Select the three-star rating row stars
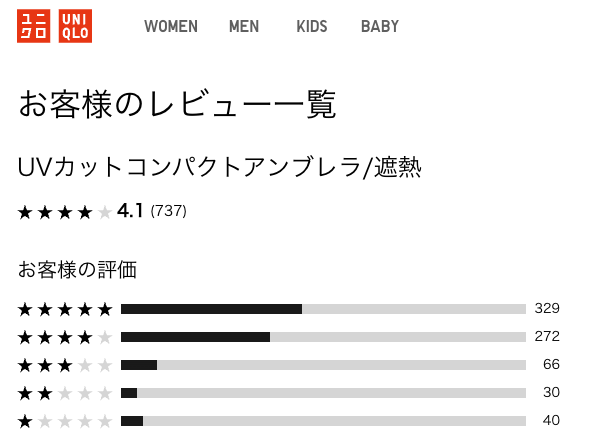 click(x=65, y=365)
